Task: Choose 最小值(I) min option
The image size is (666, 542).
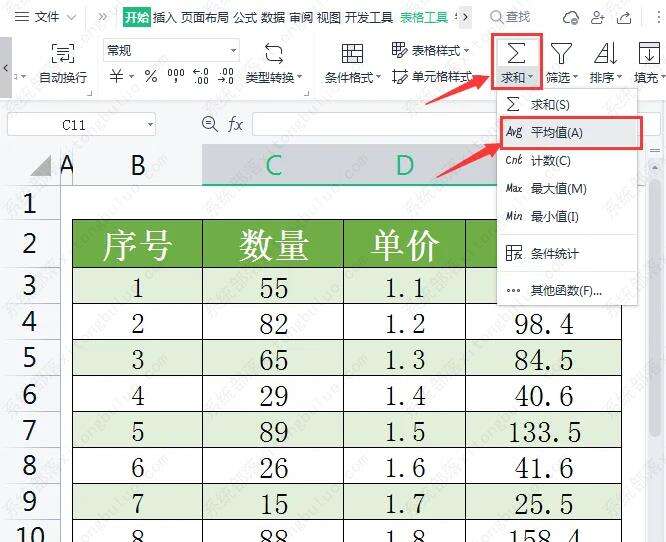Action: coord(567,217)
